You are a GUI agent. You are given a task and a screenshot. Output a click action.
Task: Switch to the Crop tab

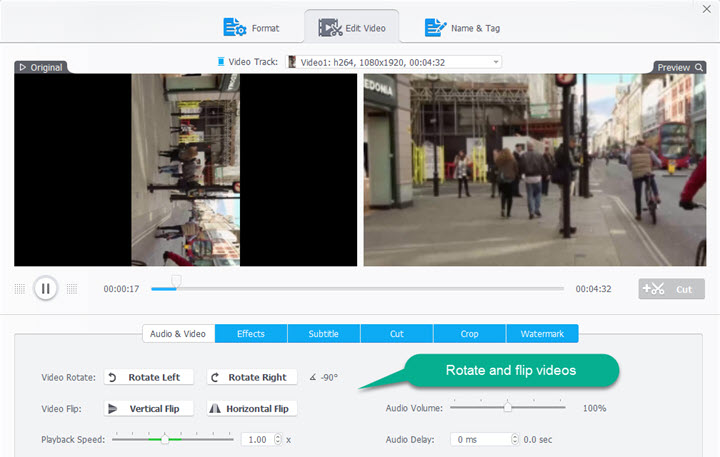coord(469,333)
